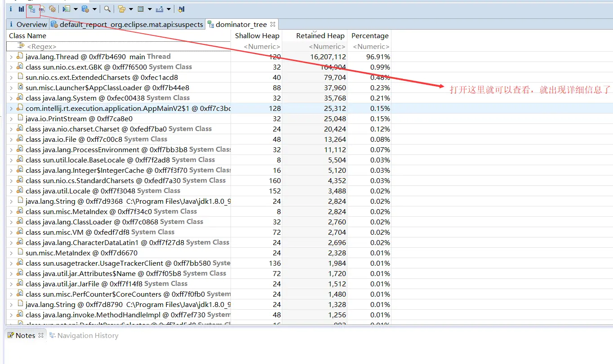Switch to the default_report suspects tab
The image size is (613, 364).
click(x=127, y=24)
